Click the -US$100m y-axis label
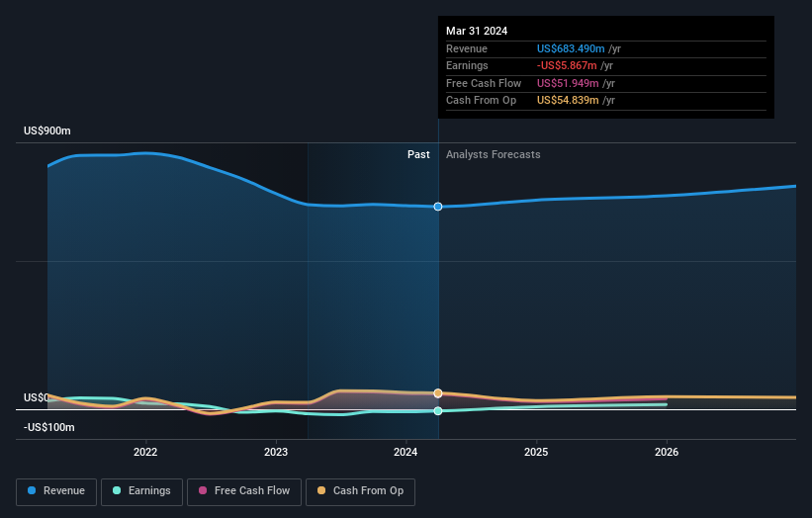The width and height of the screenshot is (812, 518). (49, 427)
